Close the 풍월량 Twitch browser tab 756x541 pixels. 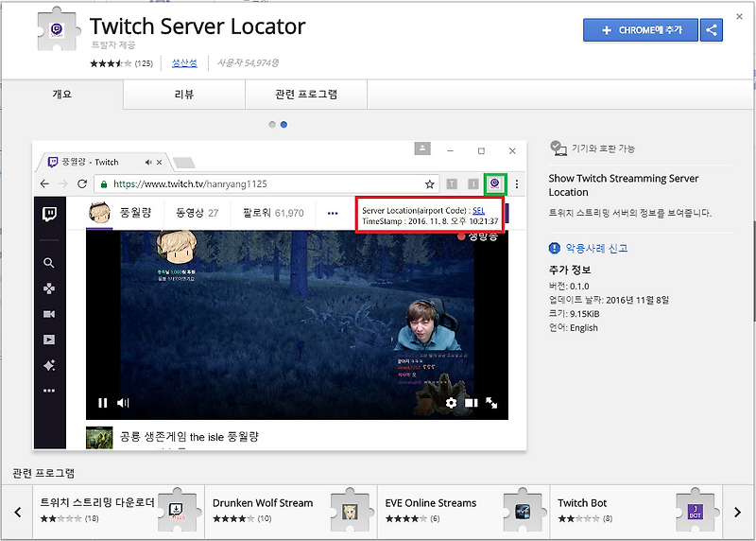point(159,162)
